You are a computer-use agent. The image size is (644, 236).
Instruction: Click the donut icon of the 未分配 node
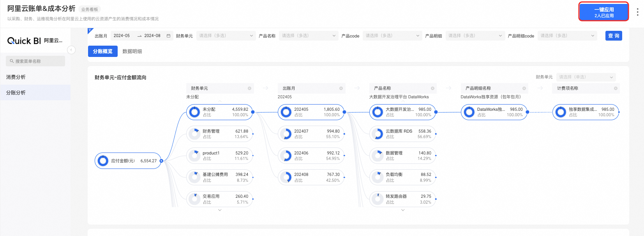[194, 112]
